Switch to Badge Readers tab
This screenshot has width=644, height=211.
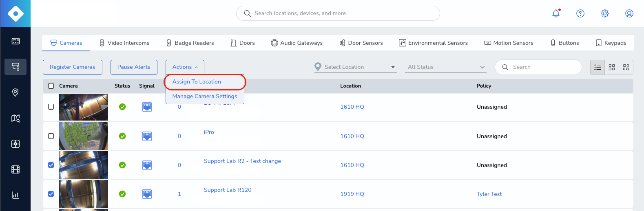(x=190, y=43)
